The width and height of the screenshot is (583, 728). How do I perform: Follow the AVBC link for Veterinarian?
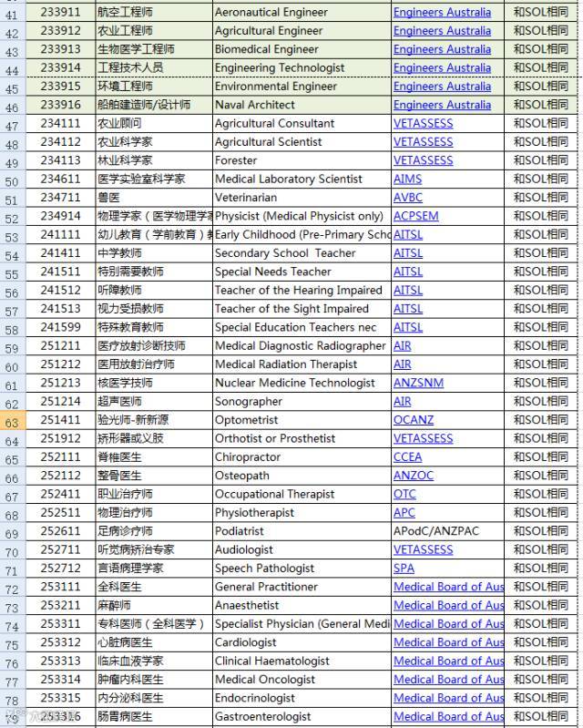coord(407,198)
